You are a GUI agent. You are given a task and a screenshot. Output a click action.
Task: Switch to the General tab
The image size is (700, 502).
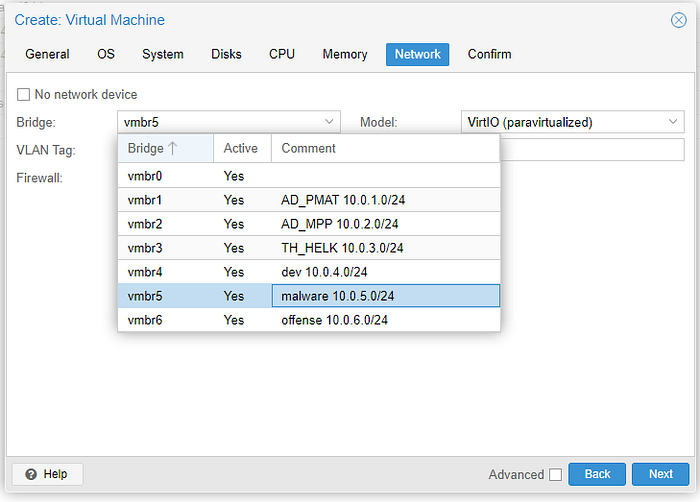tap(47, 54)
